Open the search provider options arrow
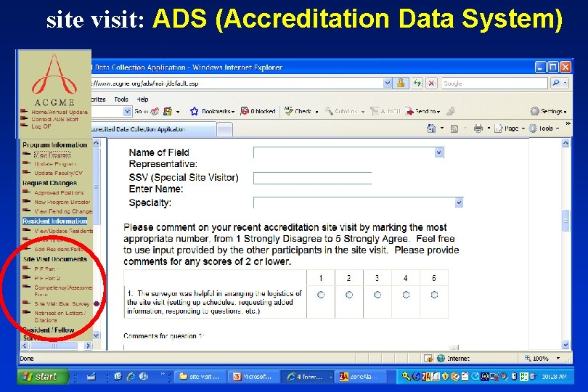The width and height of the screenshot is (588, 392). (565, 83)
